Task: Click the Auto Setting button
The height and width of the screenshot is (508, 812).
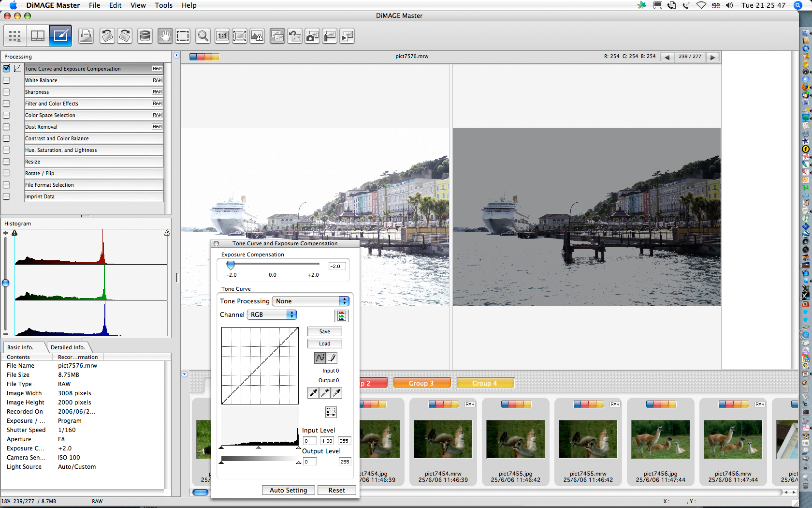Action: pos(289,490)
